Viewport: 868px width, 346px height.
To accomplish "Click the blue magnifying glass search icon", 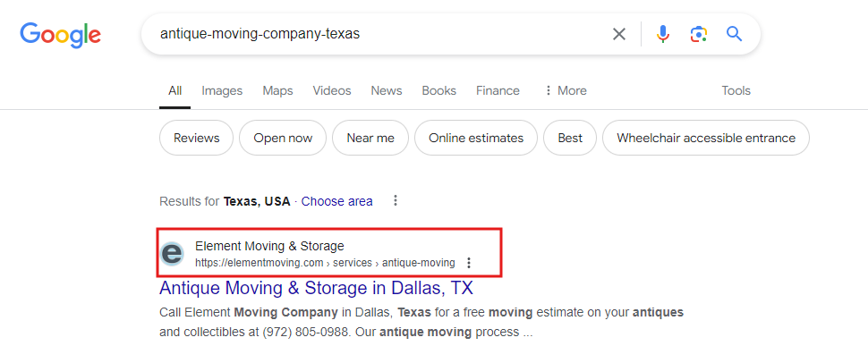I will tap(734, 34).
